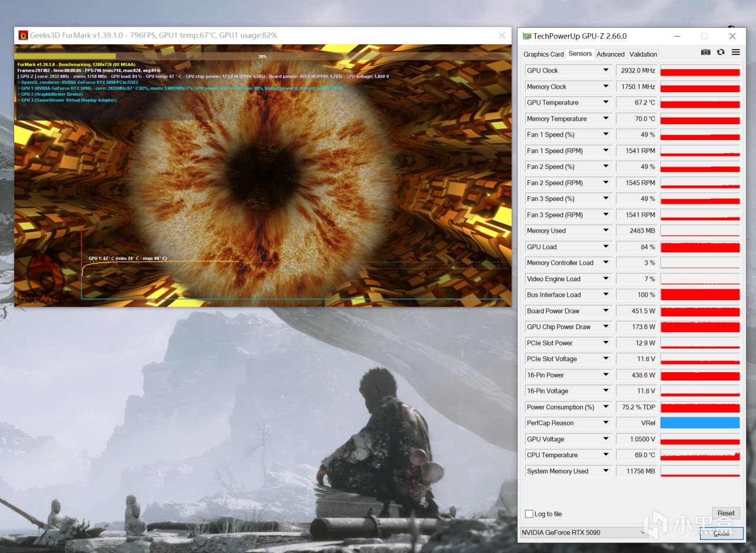Image resolution: width=756 pixels, height=553 pixels.
Task: Click the GPU-Z app icon in title bar
Action: pyautogui.click(x=527, y=36)
